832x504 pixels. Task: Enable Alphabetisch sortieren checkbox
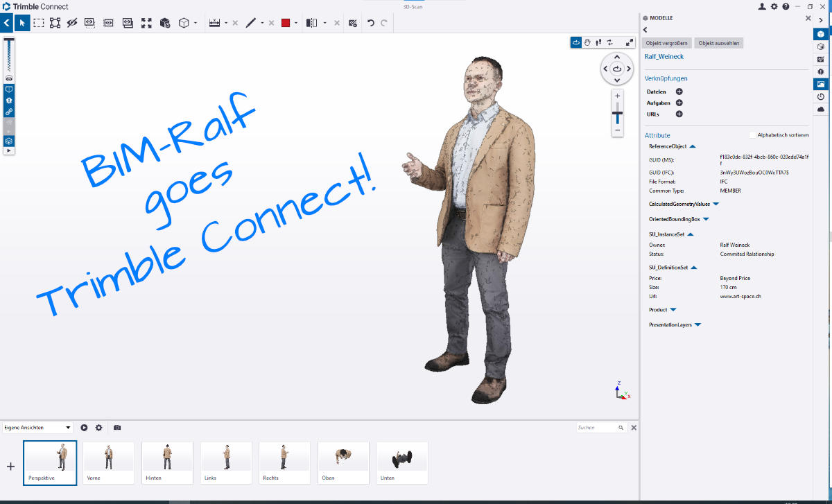(752, 135)
